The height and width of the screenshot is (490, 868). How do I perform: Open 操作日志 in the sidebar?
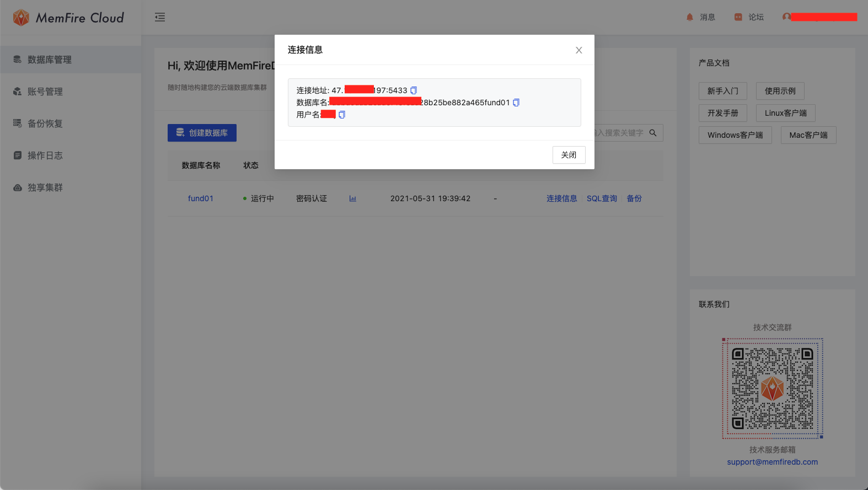tap(71, 155)
